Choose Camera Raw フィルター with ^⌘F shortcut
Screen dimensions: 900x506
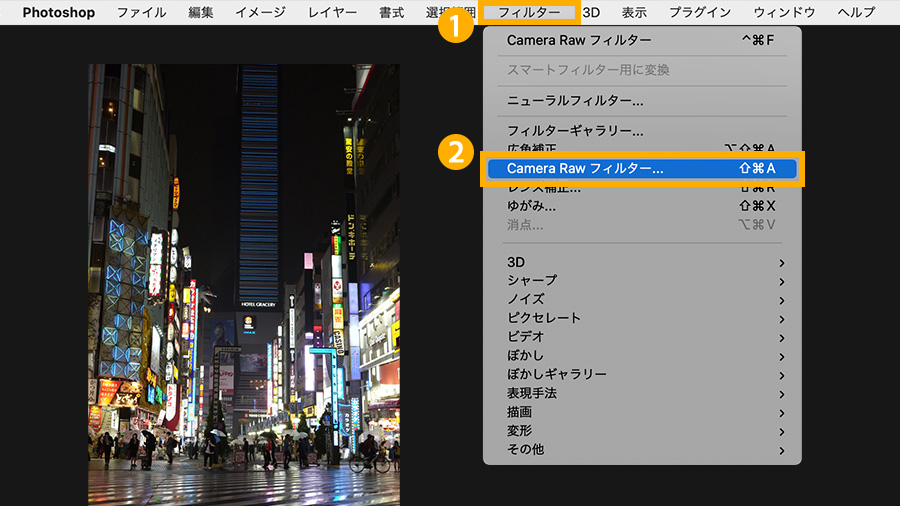[x=642, y=40]
